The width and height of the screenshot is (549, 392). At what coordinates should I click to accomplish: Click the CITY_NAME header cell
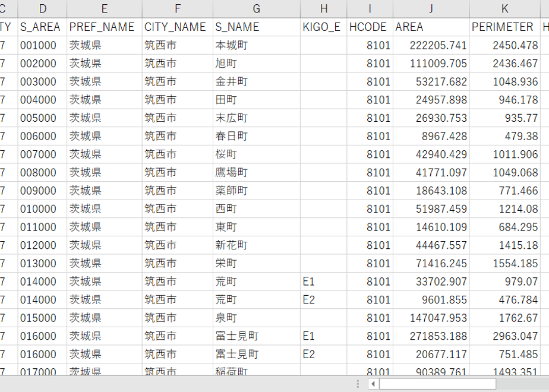point(178,27)
